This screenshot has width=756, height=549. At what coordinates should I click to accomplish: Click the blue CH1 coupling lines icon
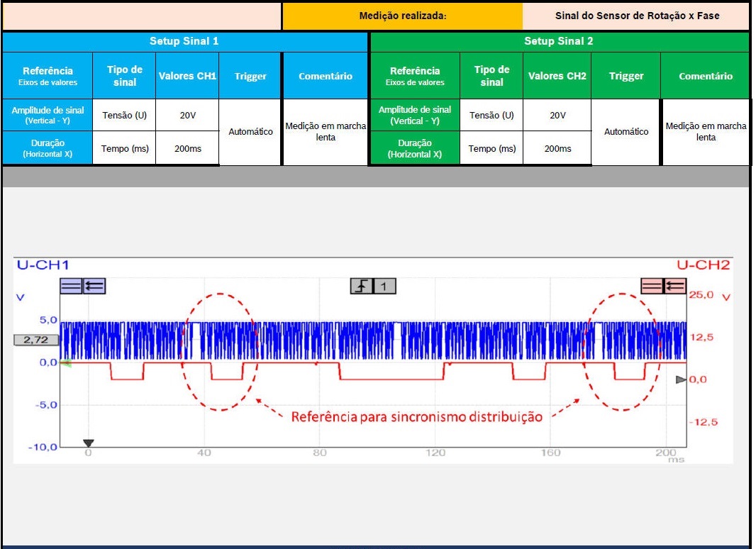coord(71,286)
